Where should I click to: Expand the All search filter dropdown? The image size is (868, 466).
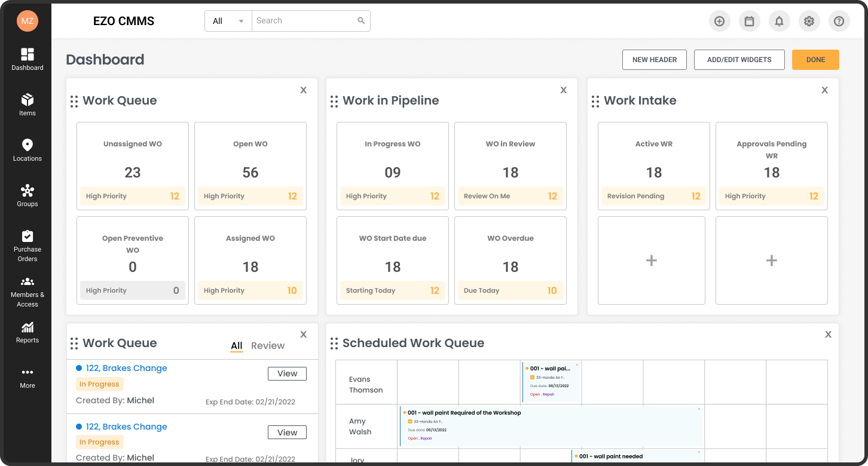[x=228, y=21]
